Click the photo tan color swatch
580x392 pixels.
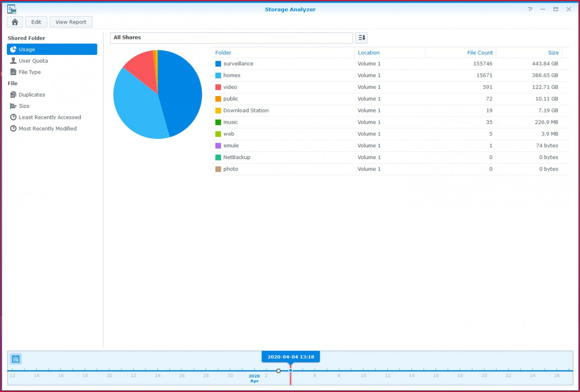click(218, 169)
